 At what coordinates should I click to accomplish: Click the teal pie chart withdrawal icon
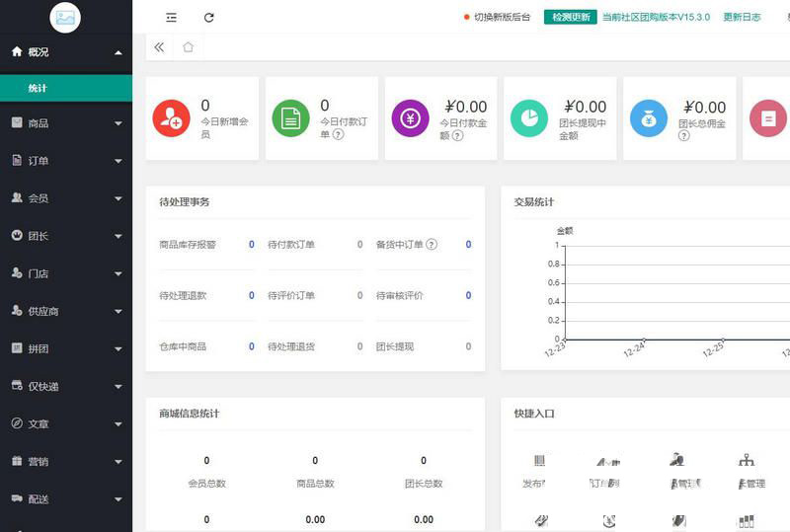(x=529, y=118)
